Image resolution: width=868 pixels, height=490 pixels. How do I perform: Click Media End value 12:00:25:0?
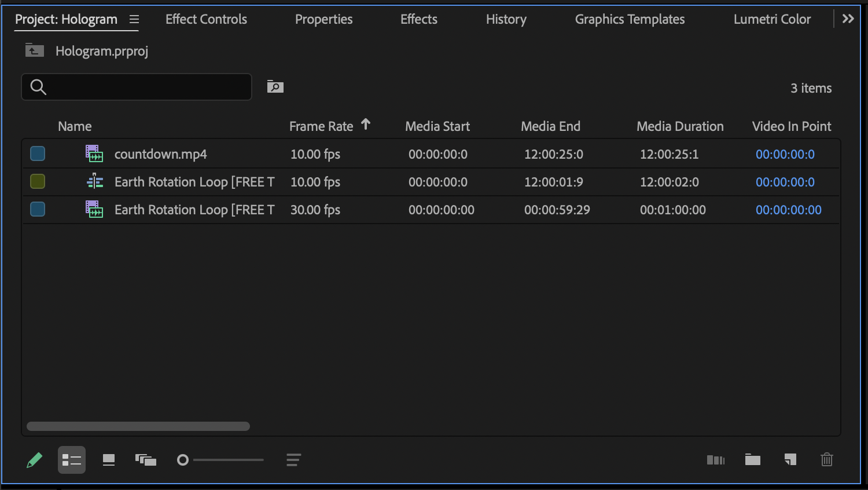point(554,154)
